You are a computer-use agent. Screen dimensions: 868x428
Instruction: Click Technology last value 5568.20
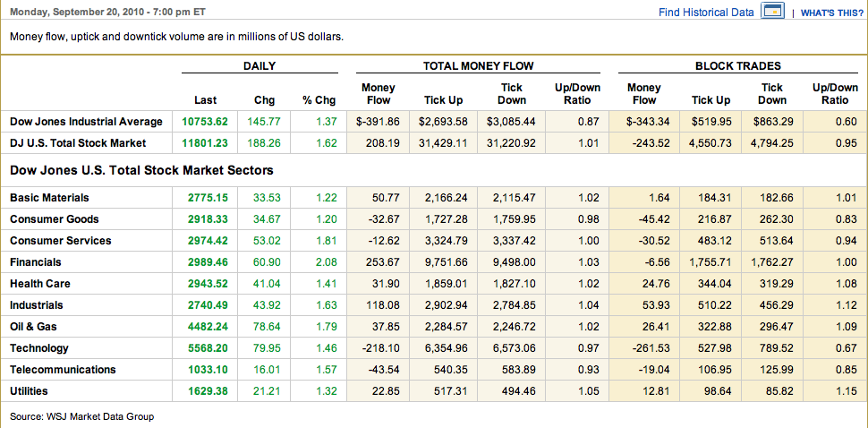tap(208, 348)
